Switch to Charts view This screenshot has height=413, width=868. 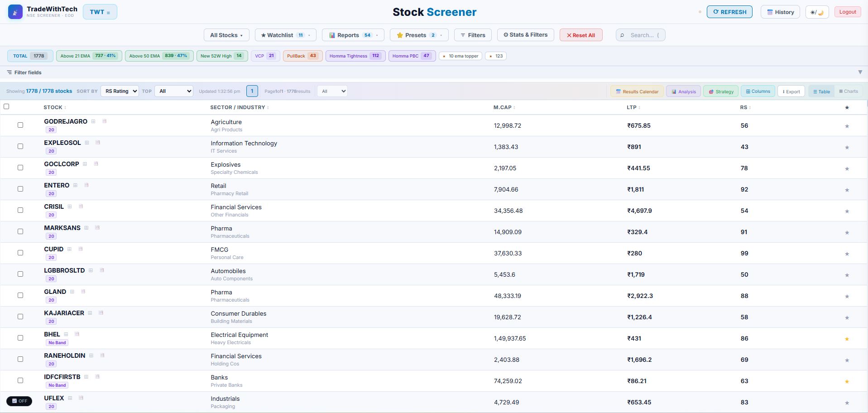(x=848, y=91)
